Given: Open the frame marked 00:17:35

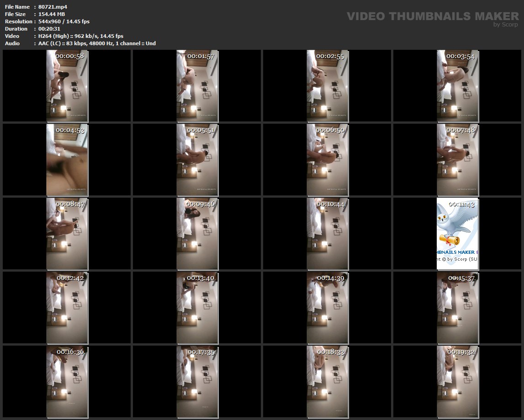Looking at the screenshot, I should click(x=197, y=382).
